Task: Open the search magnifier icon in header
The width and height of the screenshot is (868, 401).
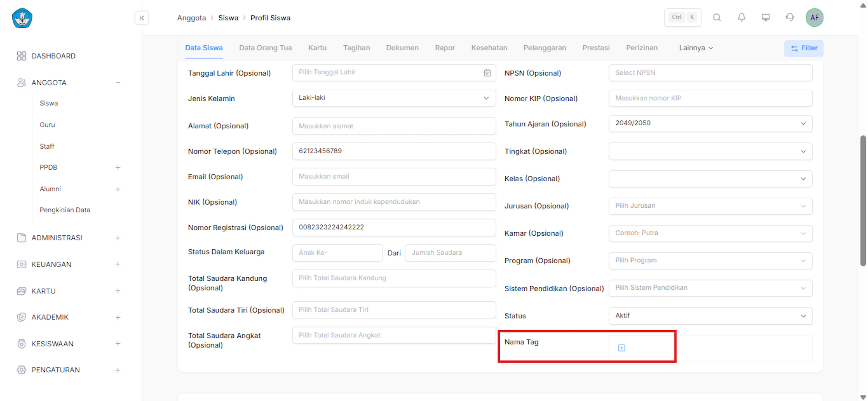Action: 717,18
